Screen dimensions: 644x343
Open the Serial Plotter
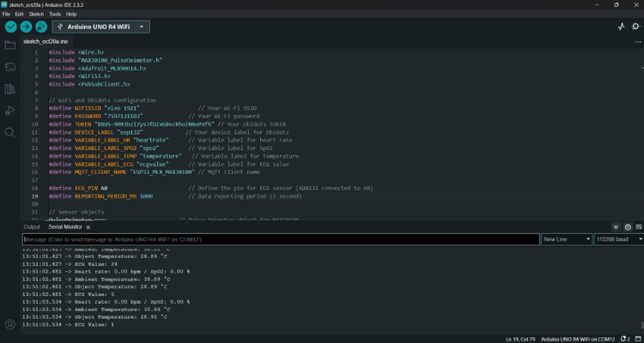(x=622, y=27)
